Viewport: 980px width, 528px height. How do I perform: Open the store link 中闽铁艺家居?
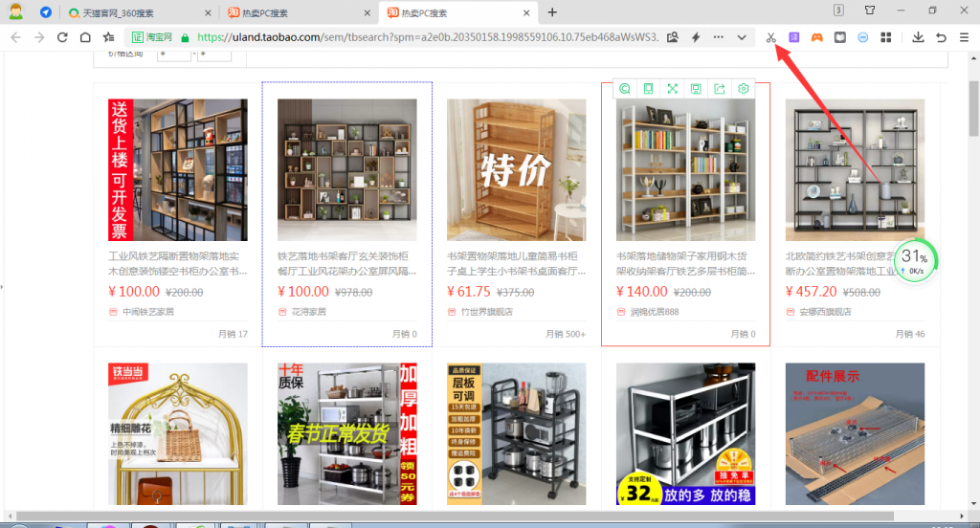(148, 312)
